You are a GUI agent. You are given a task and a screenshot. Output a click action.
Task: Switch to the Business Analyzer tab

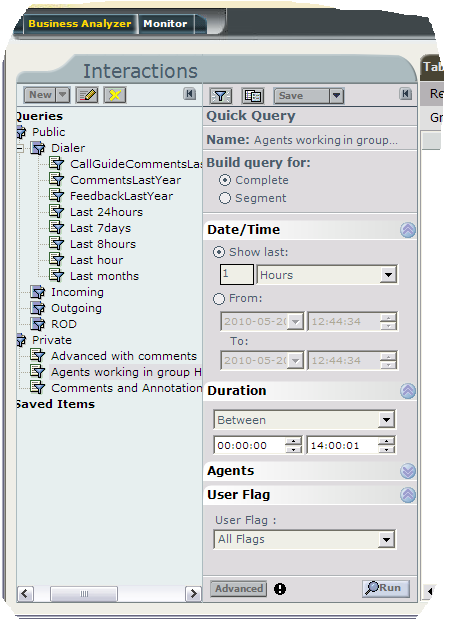(80, 24)
